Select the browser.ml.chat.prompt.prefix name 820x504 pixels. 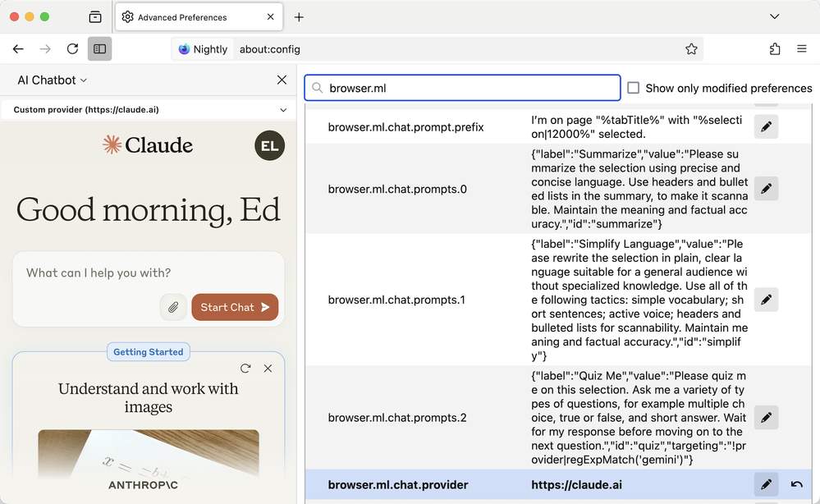[405, 127]
